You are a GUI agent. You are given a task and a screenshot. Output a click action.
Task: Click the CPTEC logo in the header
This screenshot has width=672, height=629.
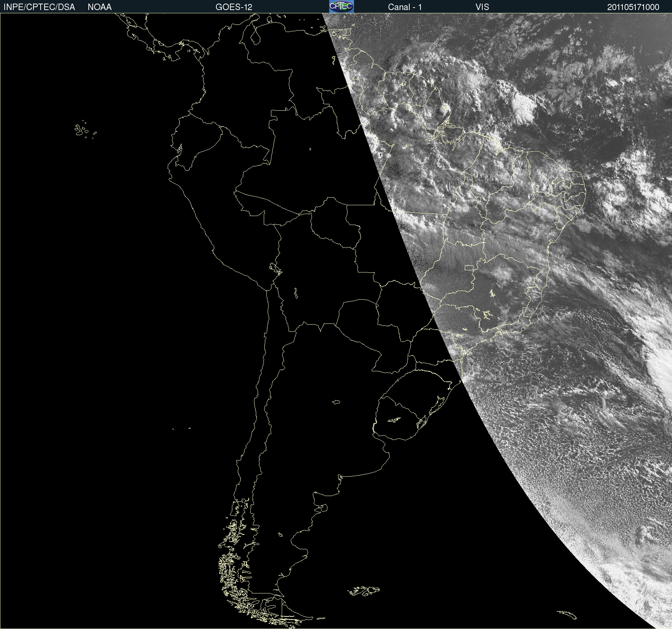(x=341, y=6)
